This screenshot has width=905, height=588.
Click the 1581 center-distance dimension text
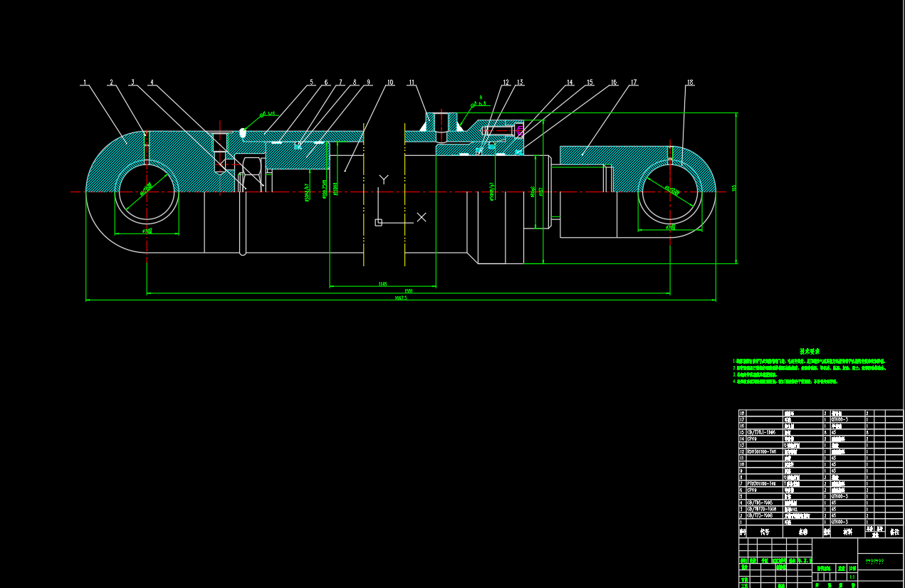408,290
